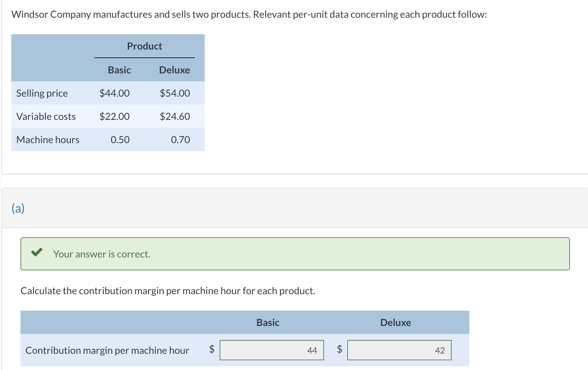Click the 'Variable costs' row label
This screenshot has width=588, height=370.
coord(46,116)
